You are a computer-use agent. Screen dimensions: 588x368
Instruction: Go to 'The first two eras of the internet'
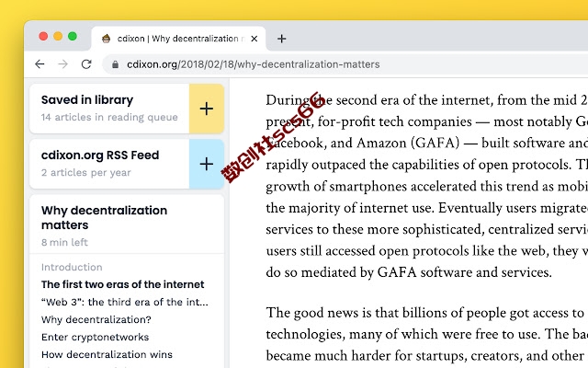[x=122, y=284]
